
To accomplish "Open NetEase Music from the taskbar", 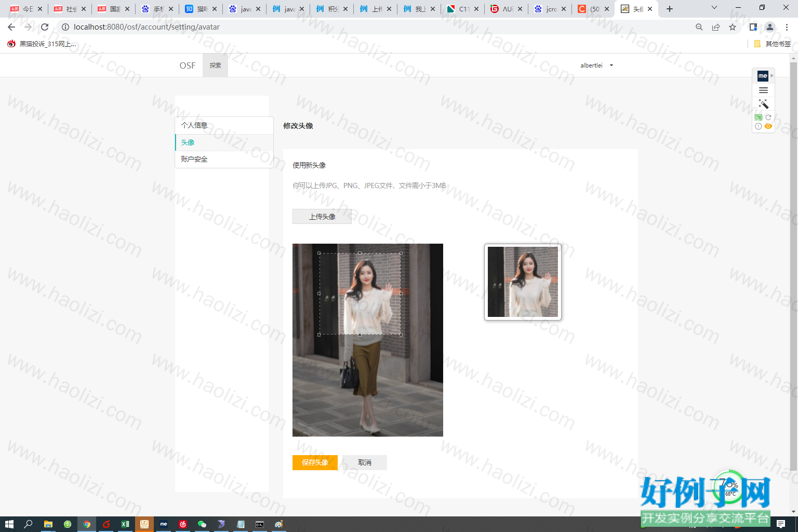I will pos(183,524).
